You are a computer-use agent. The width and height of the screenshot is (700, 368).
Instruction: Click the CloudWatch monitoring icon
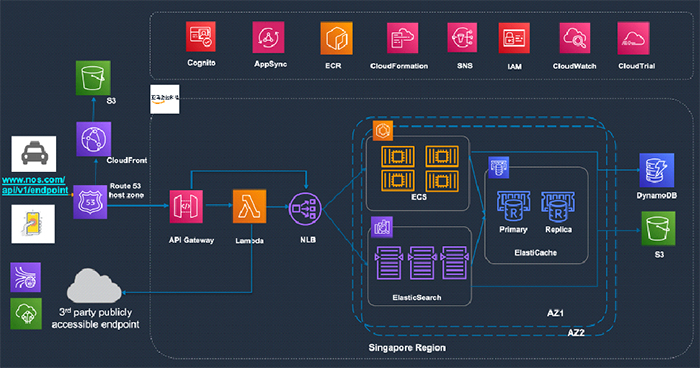tap(575, 38)
